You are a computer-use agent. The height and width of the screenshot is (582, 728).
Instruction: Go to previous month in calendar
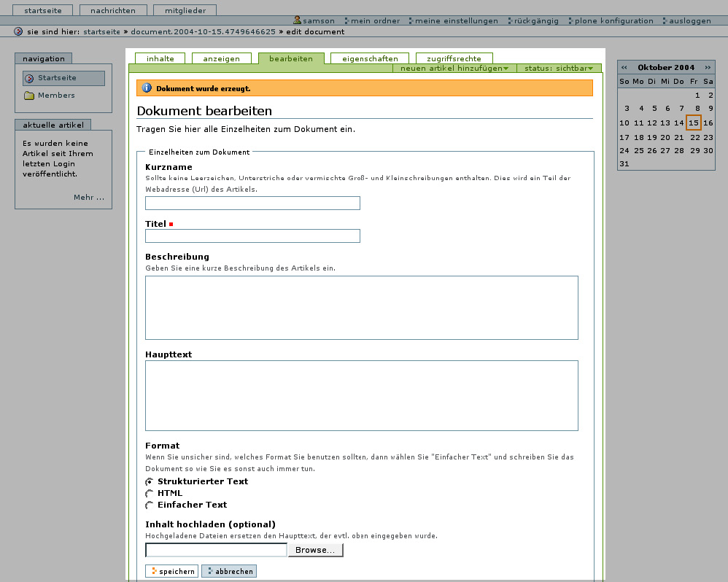pyautogui.click(x=624, y=67)
